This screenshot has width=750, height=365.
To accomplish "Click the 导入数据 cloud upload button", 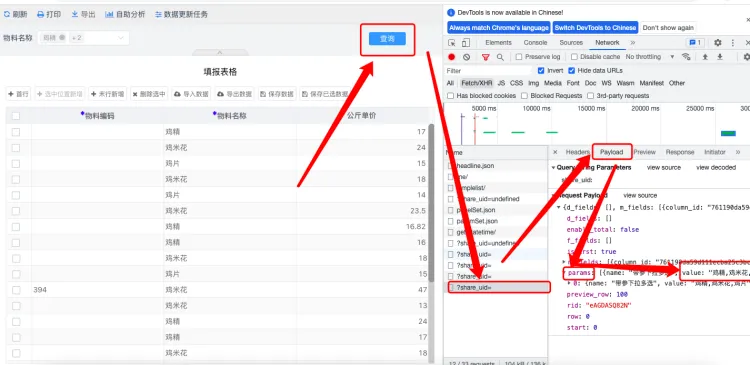I will [x=191, y=94].
